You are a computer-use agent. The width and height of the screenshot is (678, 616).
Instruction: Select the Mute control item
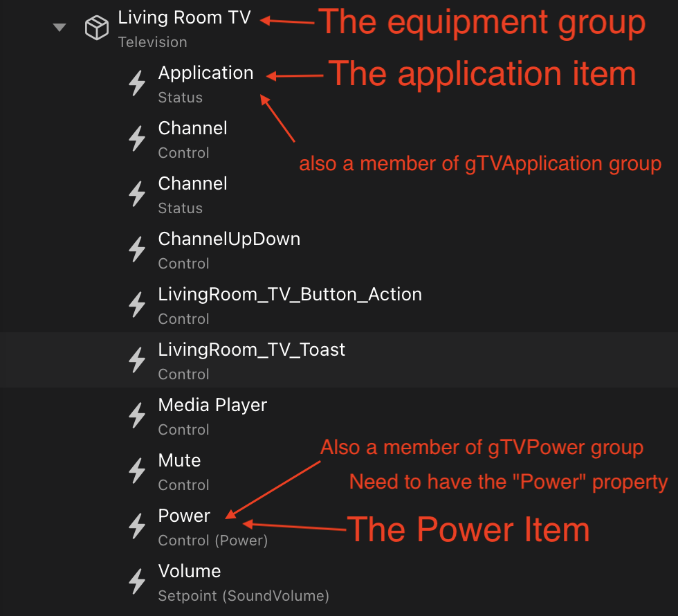(179, 461)
